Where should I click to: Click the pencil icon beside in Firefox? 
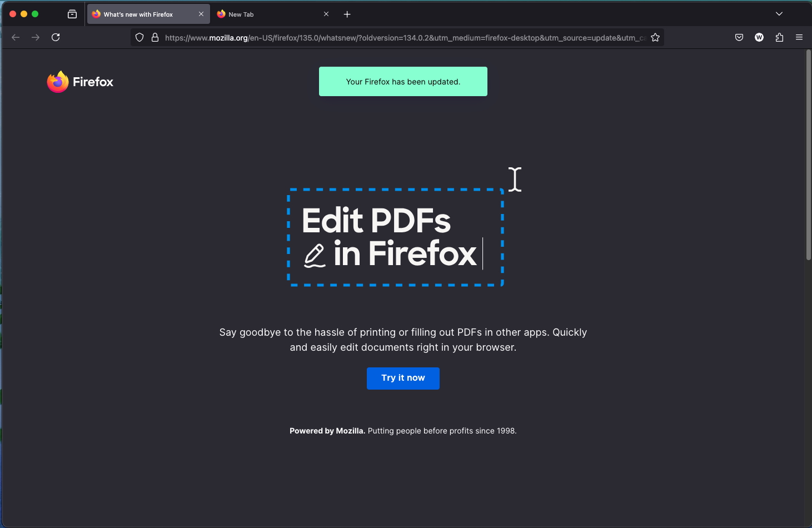point(315,256)
